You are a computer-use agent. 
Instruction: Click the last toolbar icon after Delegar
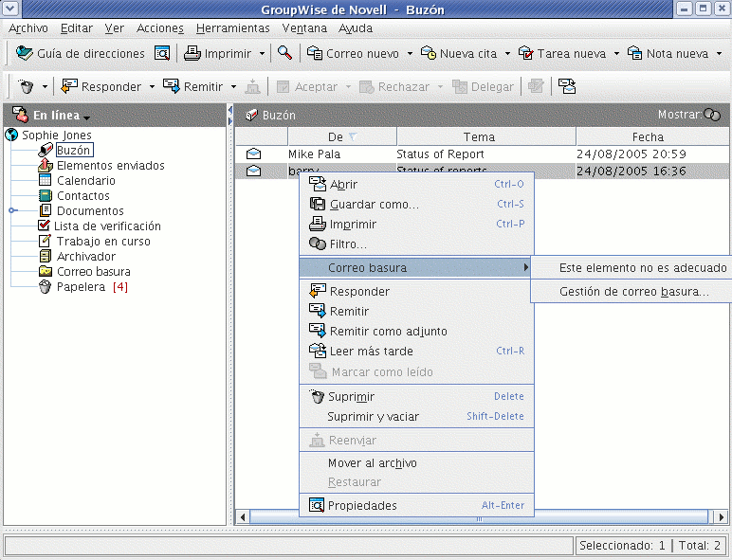pyautogui.click(x=567, y=86)
